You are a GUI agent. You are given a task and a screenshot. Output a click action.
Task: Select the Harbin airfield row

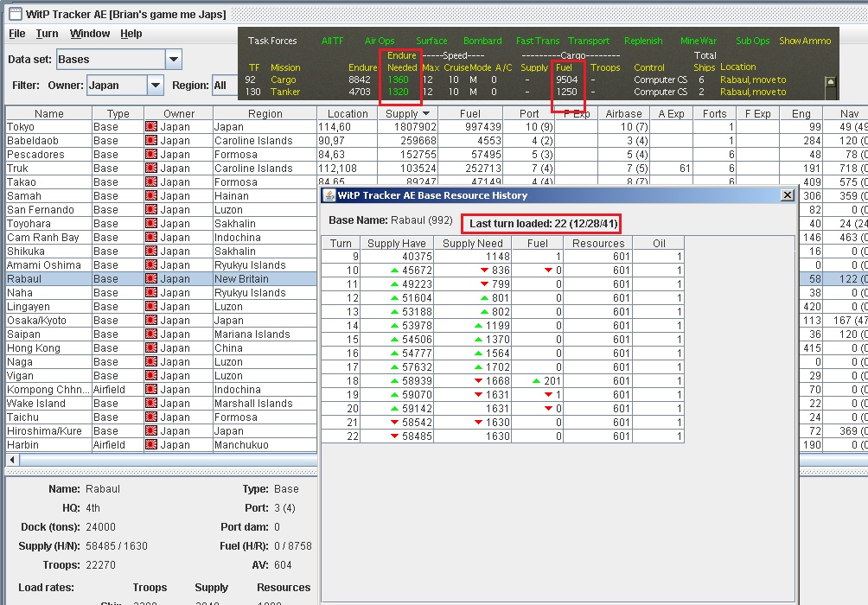pos(161,445)
